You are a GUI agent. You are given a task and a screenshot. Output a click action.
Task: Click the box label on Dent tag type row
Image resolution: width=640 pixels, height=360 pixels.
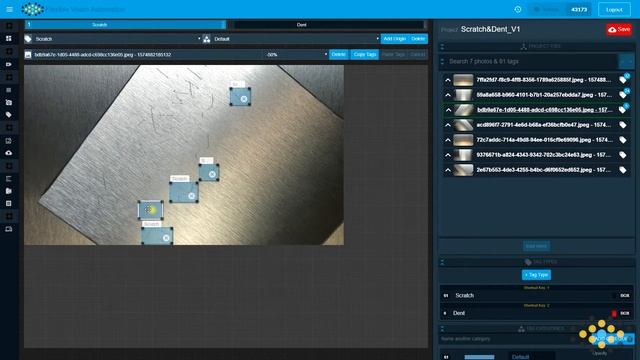point(625,313)
